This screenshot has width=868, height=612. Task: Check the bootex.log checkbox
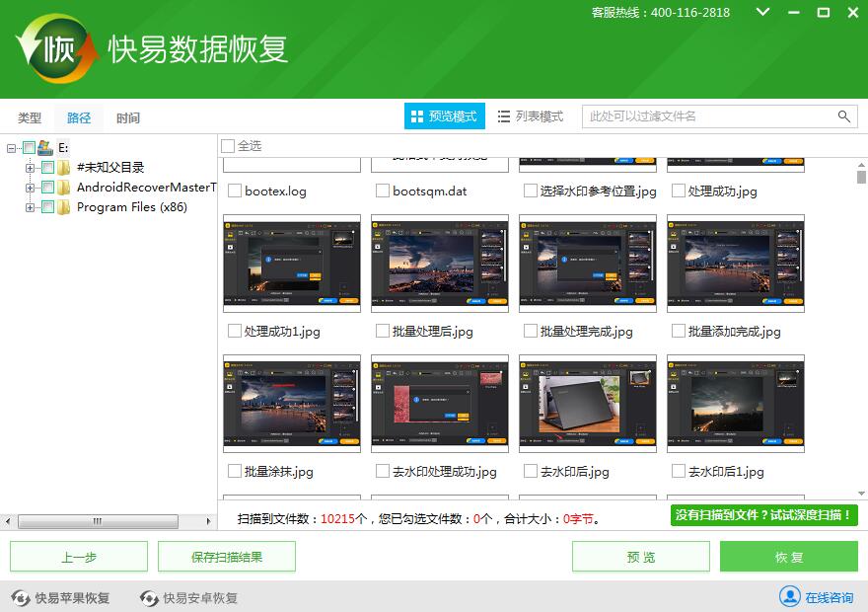click(x=234, y=191)
